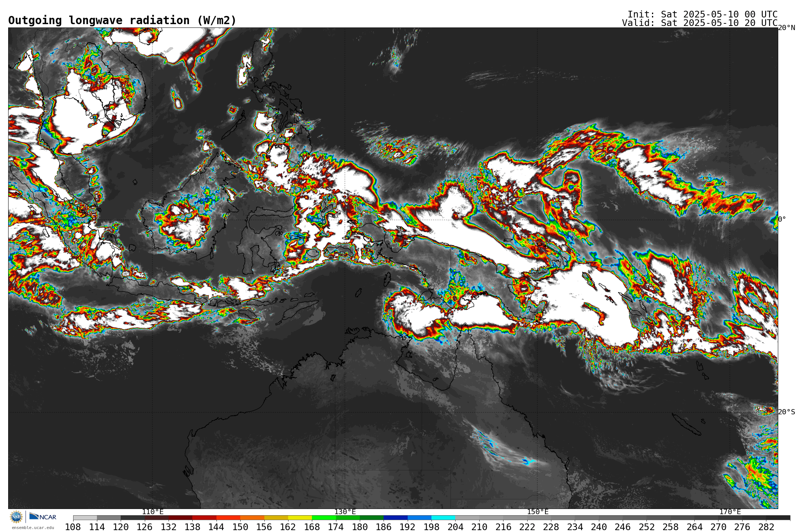Click the ensemble.ucar.edu text
Viewport: 802px width, 532px height.
click(x=33, y=528)
